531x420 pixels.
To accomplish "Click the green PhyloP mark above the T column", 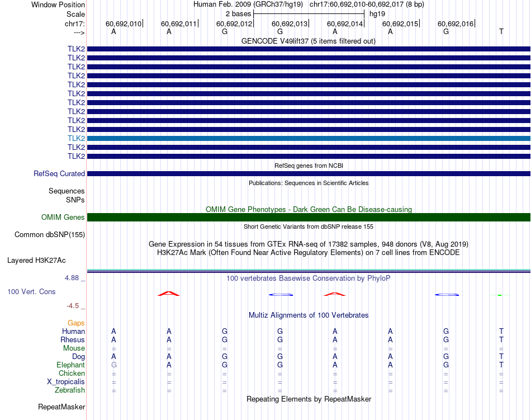I will click(x=500, y=295).
